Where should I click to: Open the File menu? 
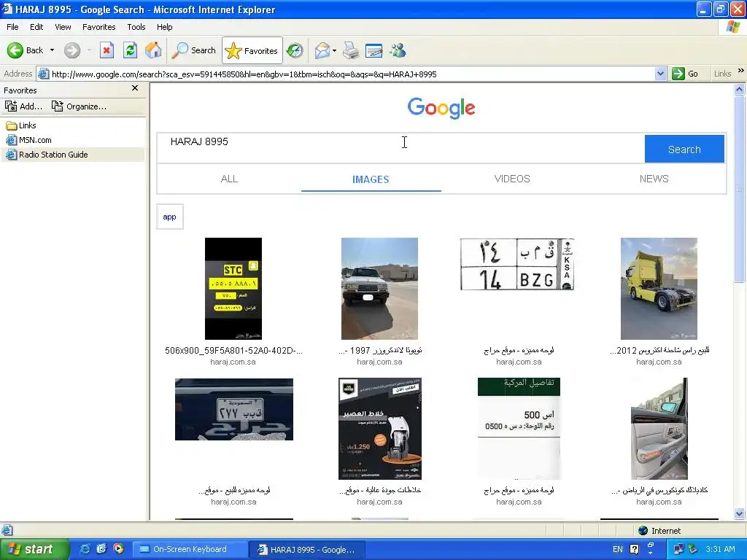tap(12, 27)
